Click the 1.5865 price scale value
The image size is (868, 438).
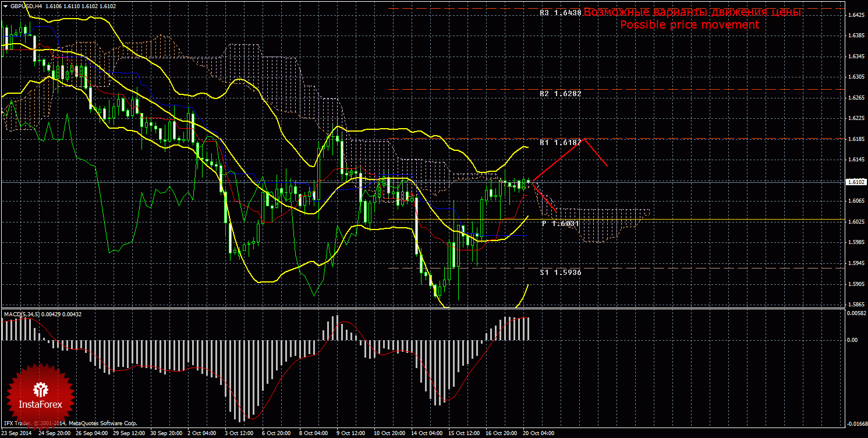click(855, 305)
